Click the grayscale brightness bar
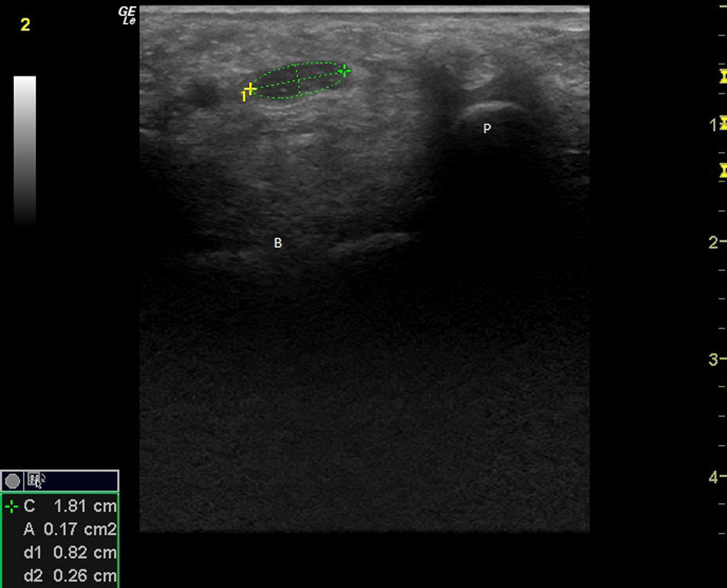 (x=24, y=149)
